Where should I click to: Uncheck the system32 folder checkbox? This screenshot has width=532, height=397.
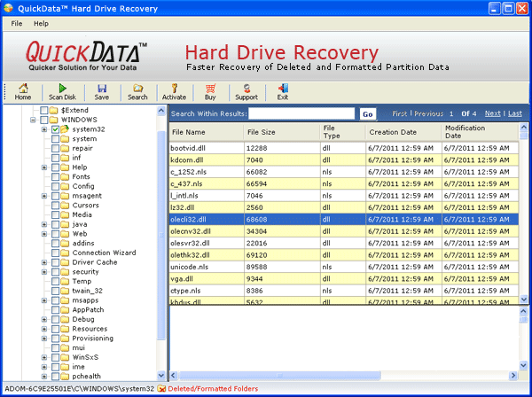tap(56, 129)
